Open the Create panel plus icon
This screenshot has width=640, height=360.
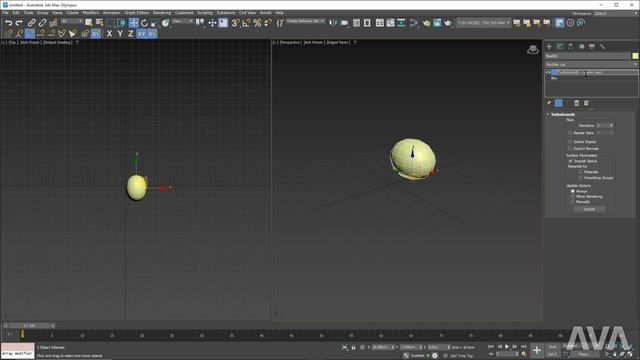point(549,47)
